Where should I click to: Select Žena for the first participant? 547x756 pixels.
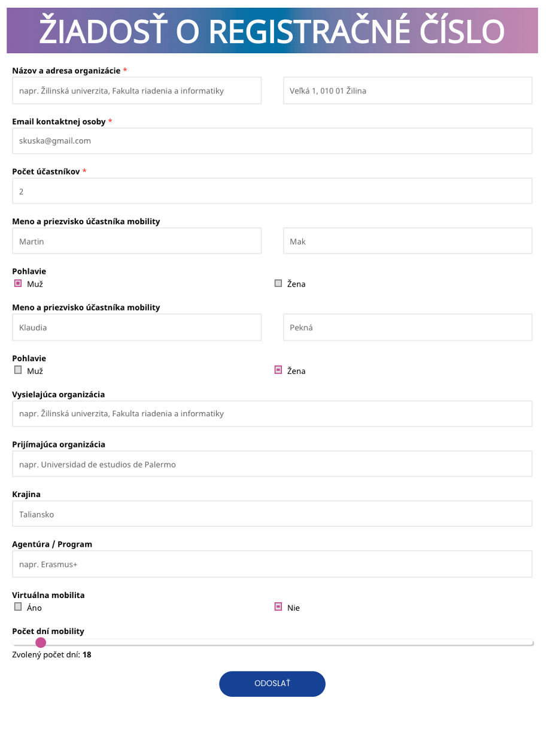coord(278,283)
